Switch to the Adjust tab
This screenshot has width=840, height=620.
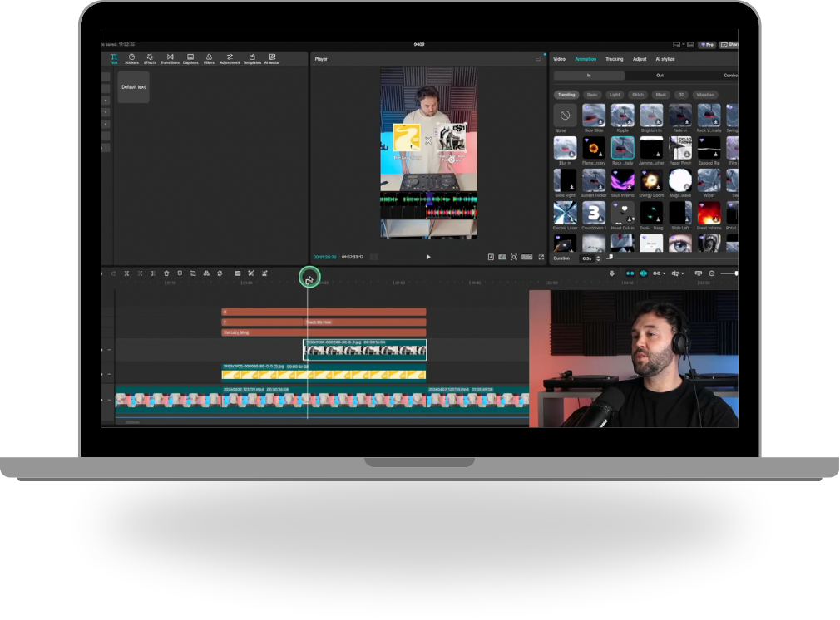pos(640,59)
